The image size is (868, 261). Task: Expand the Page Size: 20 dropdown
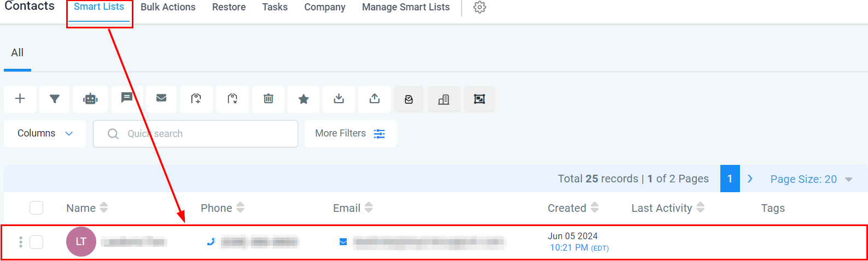pyautogui.click(x=811, y=179)
